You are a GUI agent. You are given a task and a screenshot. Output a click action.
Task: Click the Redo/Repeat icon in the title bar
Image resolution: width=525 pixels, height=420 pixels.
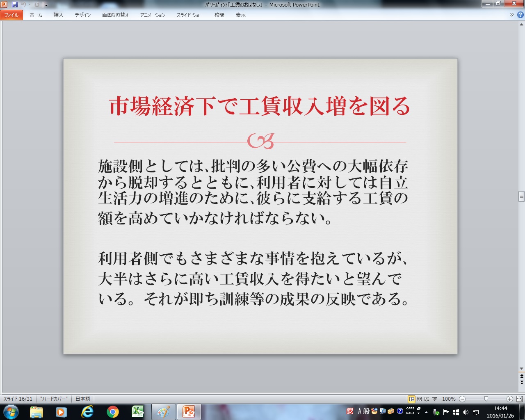37,5
